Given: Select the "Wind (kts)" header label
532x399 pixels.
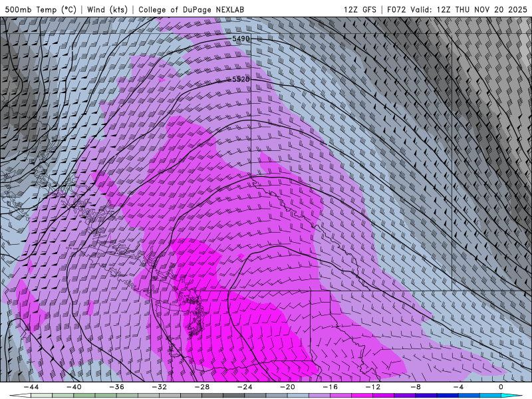Looking at the screenshot, I should (107, 9).
